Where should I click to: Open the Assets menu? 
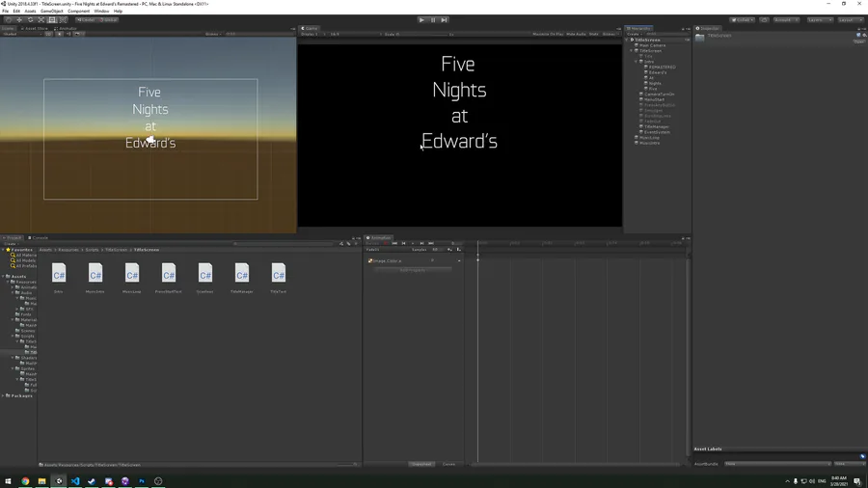coord(31,11)
